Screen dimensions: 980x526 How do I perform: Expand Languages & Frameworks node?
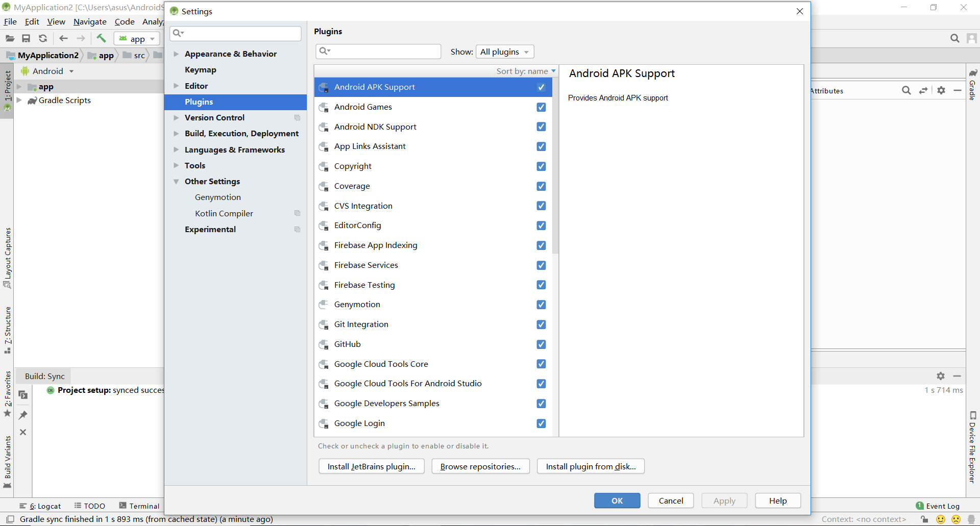(176, 149)
